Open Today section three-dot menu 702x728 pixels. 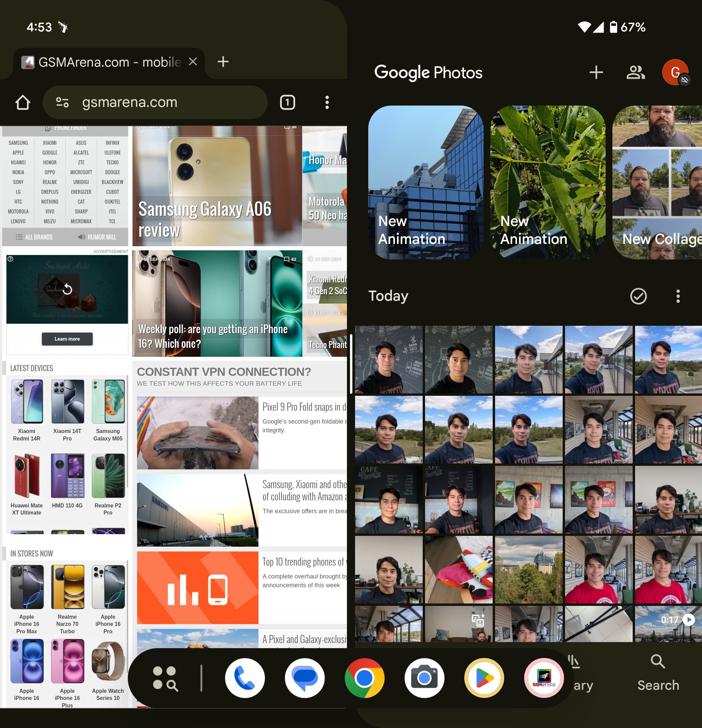[x=678, y=296]
